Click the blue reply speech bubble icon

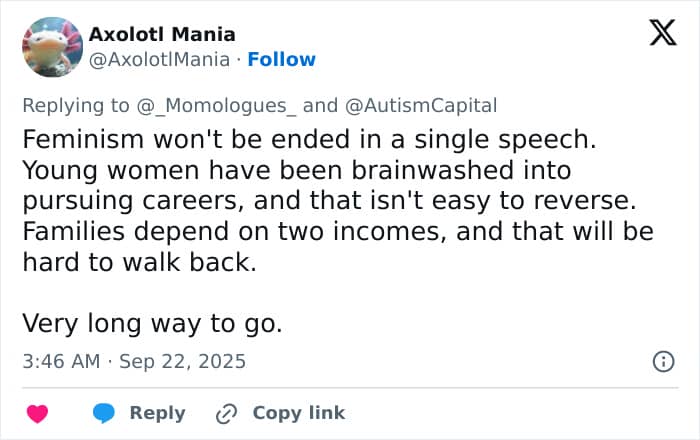103,413
